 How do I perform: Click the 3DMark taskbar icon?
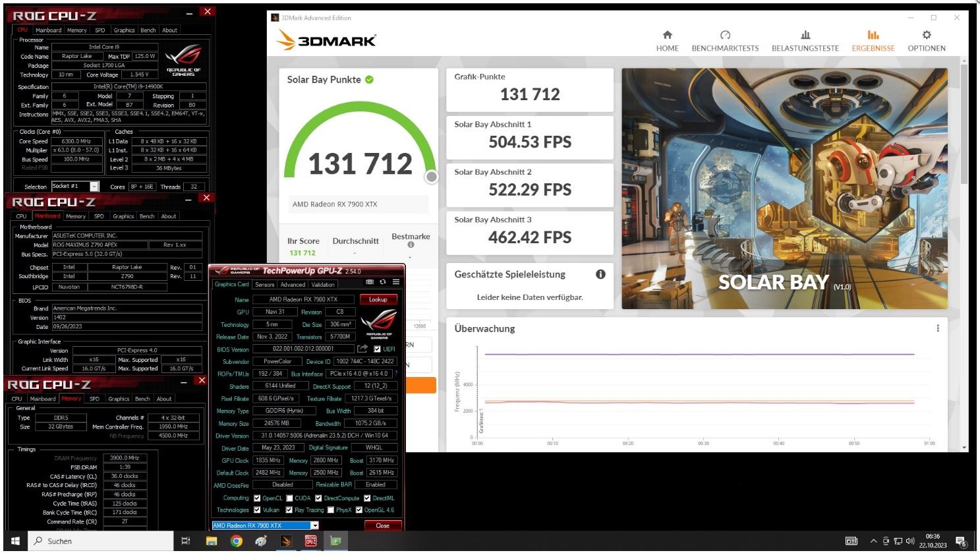coord(286,541)
